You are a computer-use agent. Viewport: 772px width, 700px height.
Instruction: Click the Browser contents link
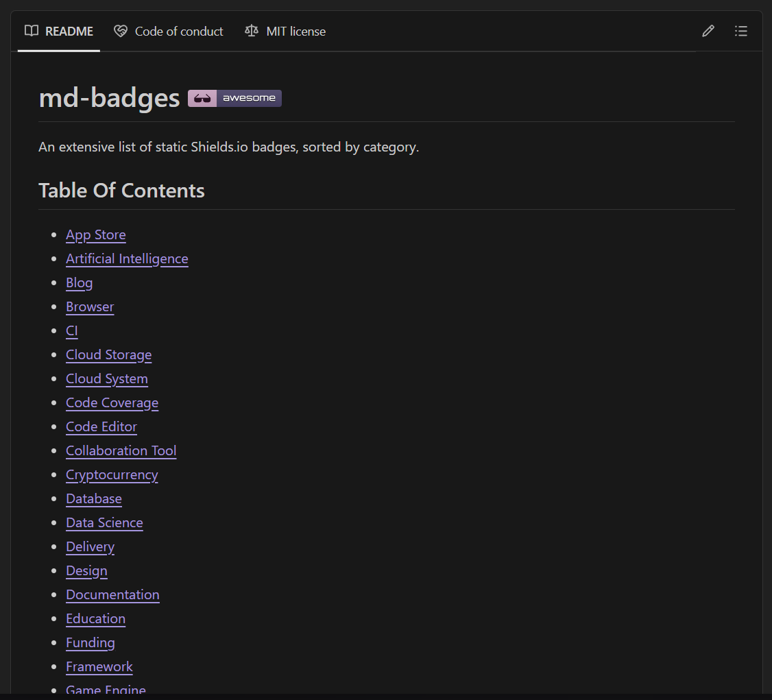90,307
